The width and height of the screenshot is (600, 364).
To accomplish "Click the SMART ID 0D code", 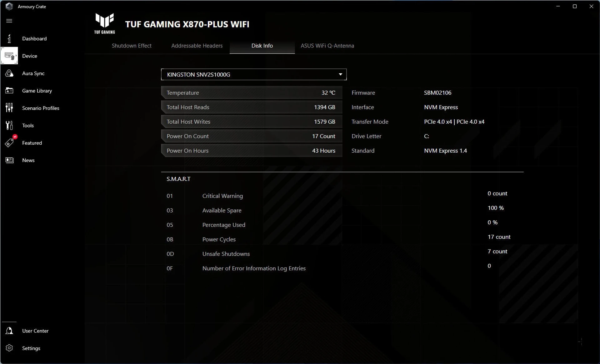I will (x=170, y=254).
